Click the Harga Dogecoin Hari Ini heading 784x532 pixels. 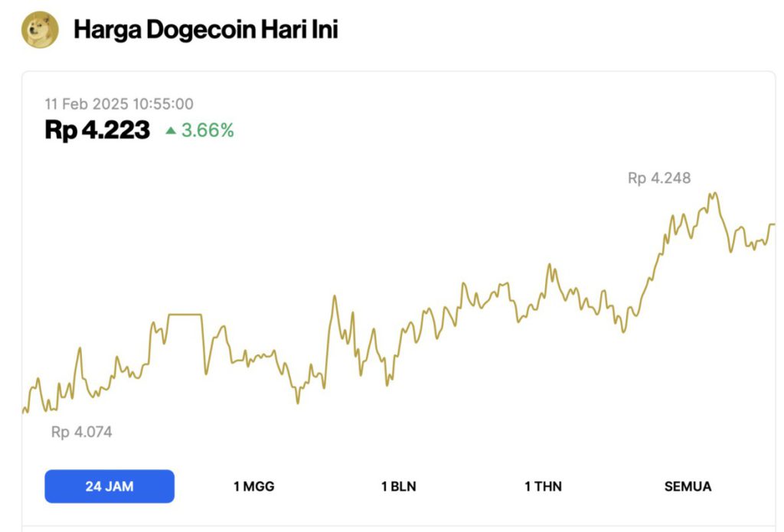(x=206, y=30)
